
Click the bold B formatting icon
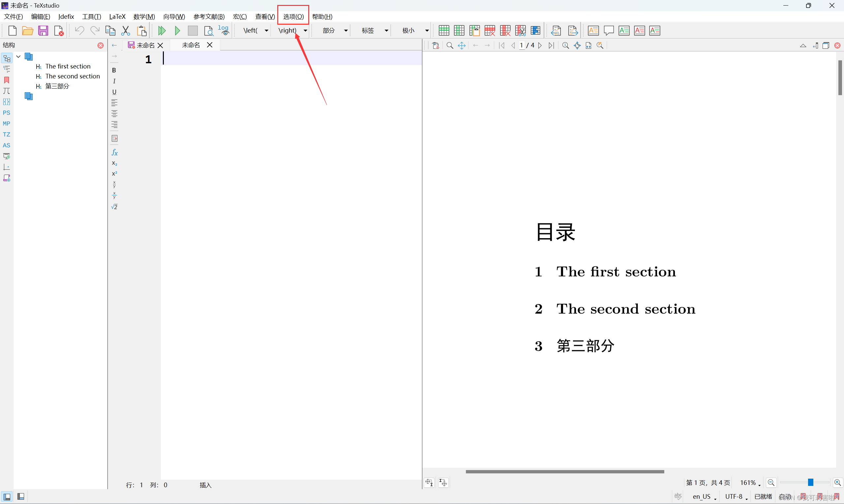[x=114, y=70]
